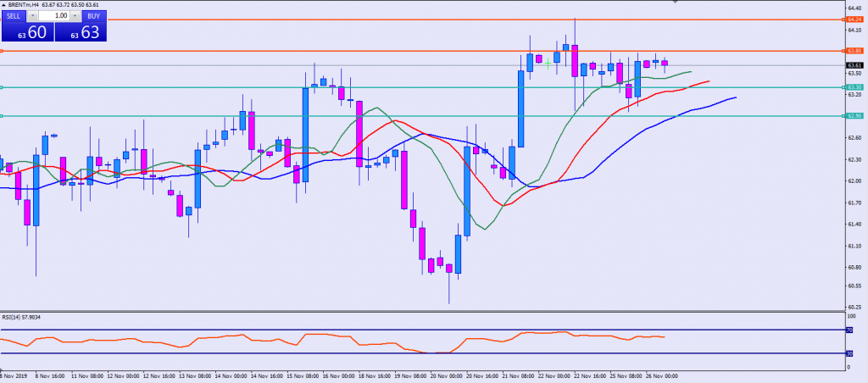The image size is (868, 383).
Task: Click the SELL button in the one-click trading panel
Action: (x=13, y=15)
